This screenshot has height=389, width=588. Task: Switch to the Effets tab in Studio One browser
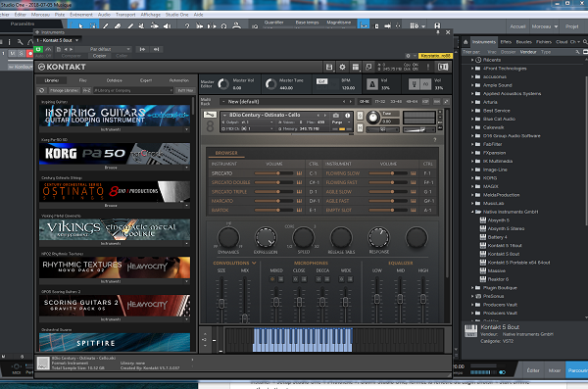click(506, 42)
